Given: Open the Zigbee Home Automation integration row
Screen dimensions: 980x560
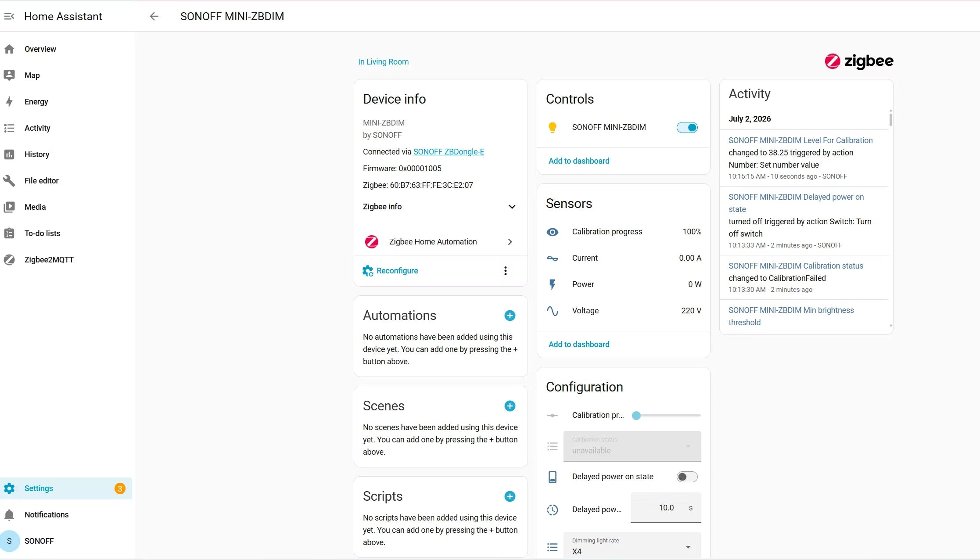Looking at the screenshot, I should coord(440,242).
